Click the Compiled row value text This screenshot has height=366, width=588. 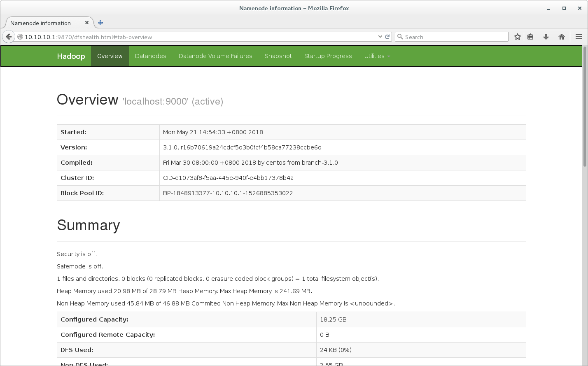tap(250, 163)
